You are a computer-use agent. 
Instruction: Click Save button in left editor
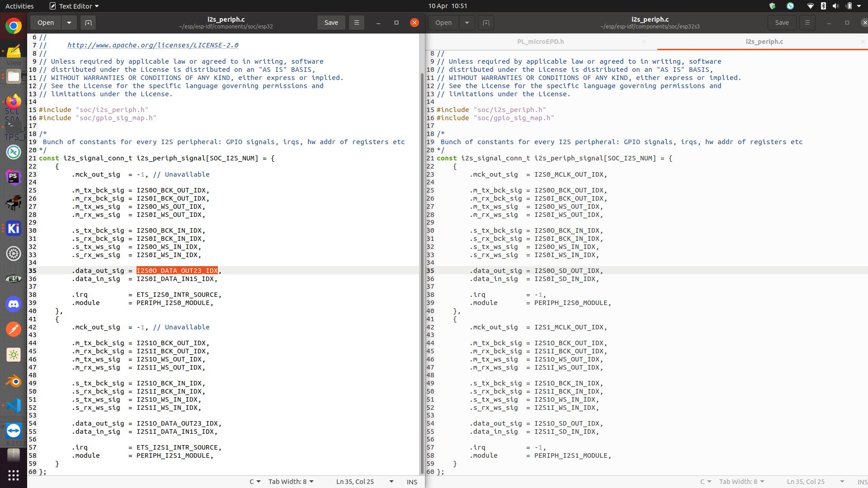(331, 23)
